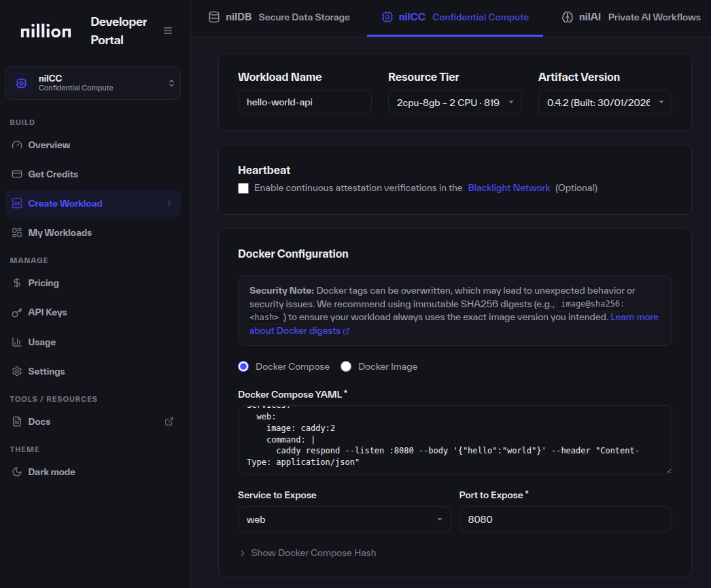Select the Docker Image radio button
The width and height of the screenshot is (711, 588).
[346, 366]
